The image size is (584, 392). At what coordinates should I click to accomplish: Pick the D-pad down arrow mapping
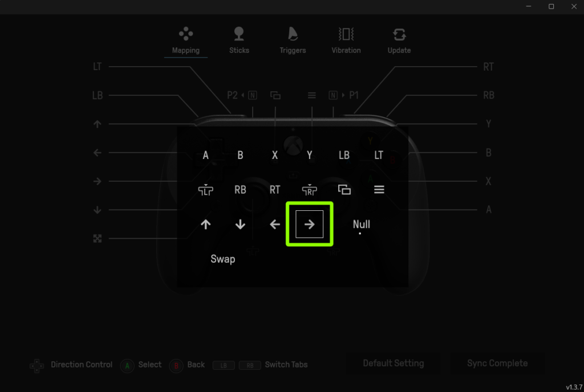click(240, 224)
